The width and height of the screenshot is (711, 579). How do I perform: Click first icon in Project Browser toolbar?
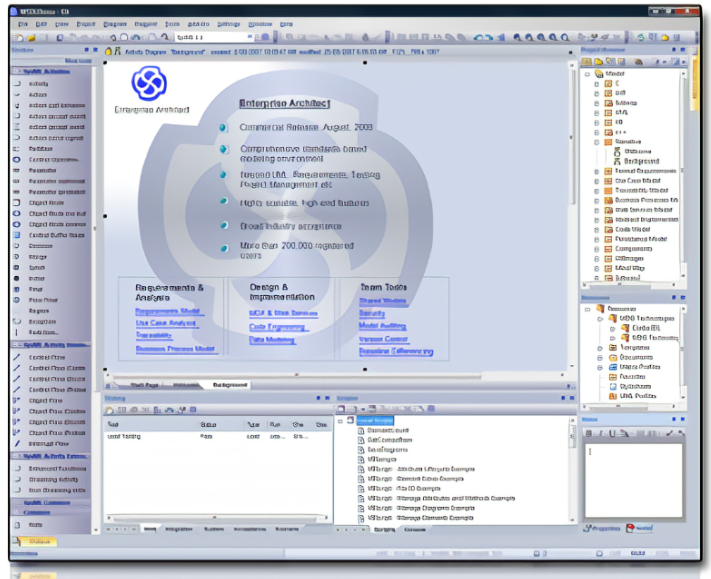586,61
